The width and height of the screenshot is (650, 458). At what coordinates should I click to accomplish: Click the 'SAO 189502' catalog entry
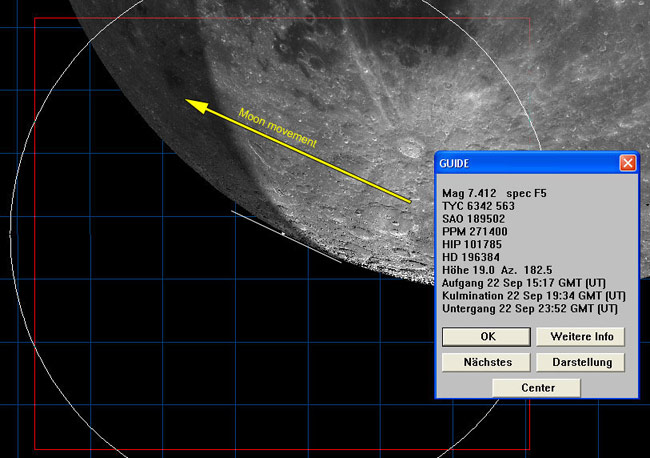473,219
